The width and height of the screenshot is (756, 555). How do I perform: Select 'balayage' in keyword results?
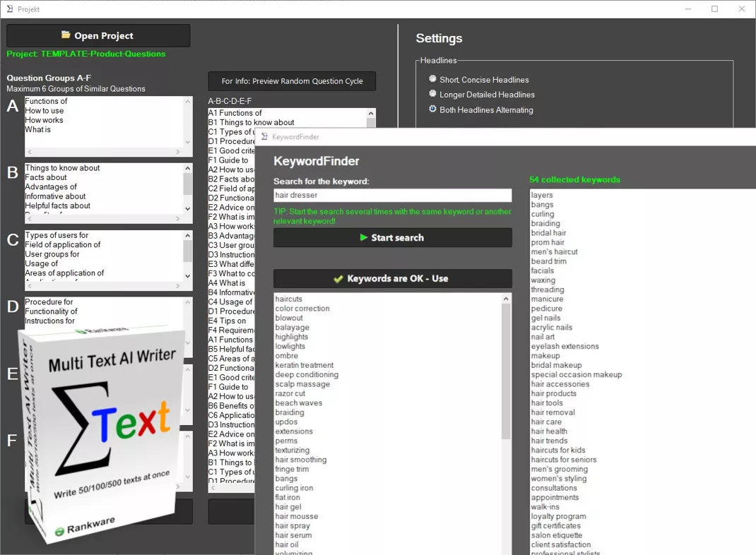tap(293, 327)
